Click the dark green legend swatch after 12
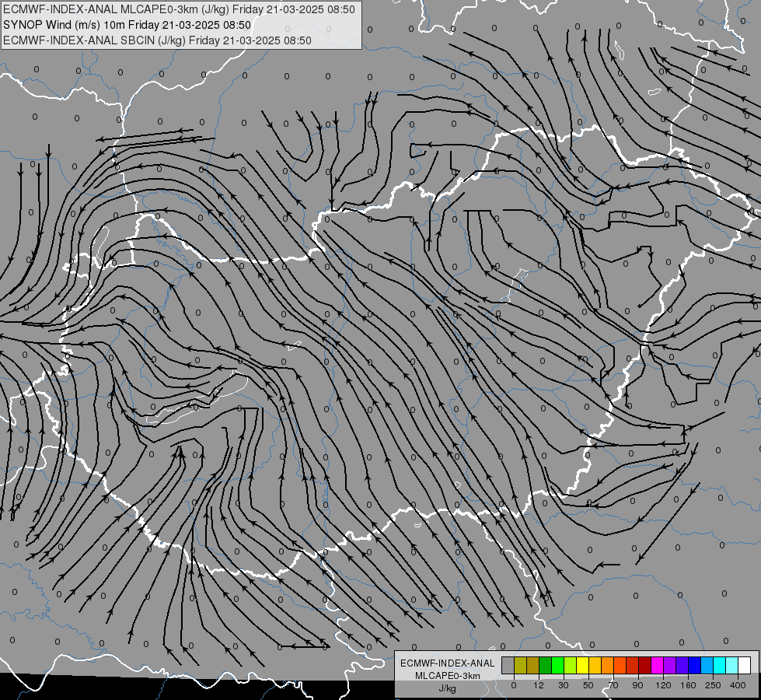Viewport: 761px width, 700px height. pos(546,665)
